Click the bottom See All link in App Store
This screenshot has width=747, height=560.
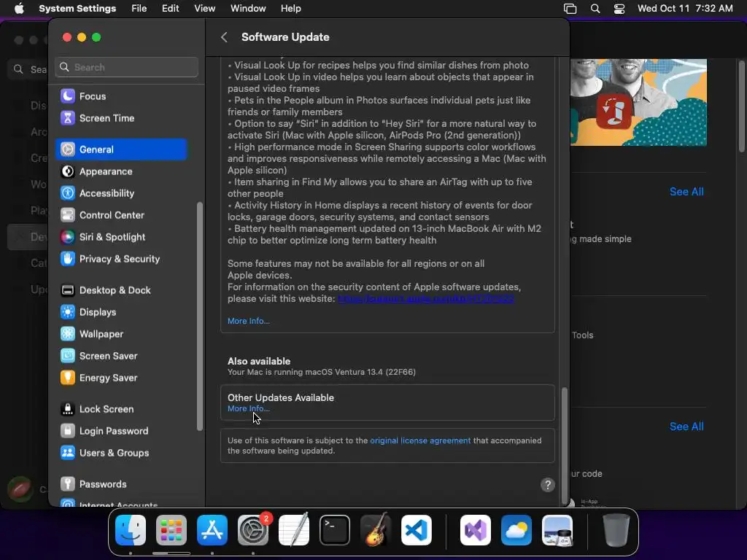686,426
